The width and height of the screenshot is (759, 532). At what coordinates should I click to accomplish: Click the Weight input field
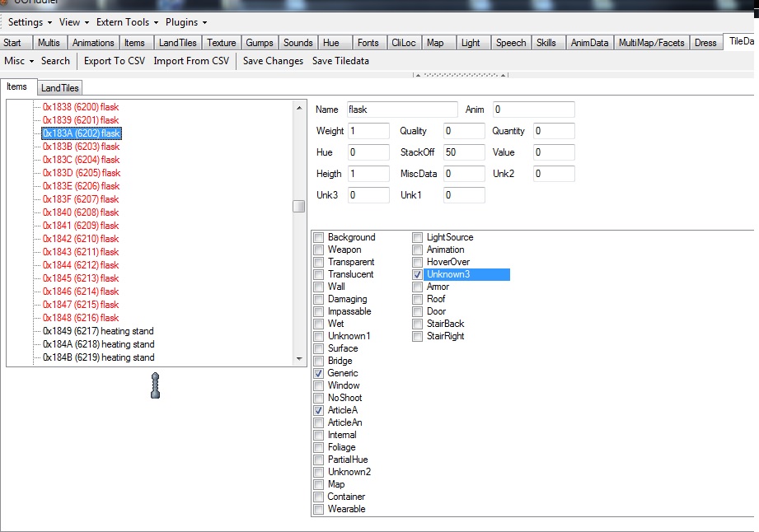coord(368,131)
